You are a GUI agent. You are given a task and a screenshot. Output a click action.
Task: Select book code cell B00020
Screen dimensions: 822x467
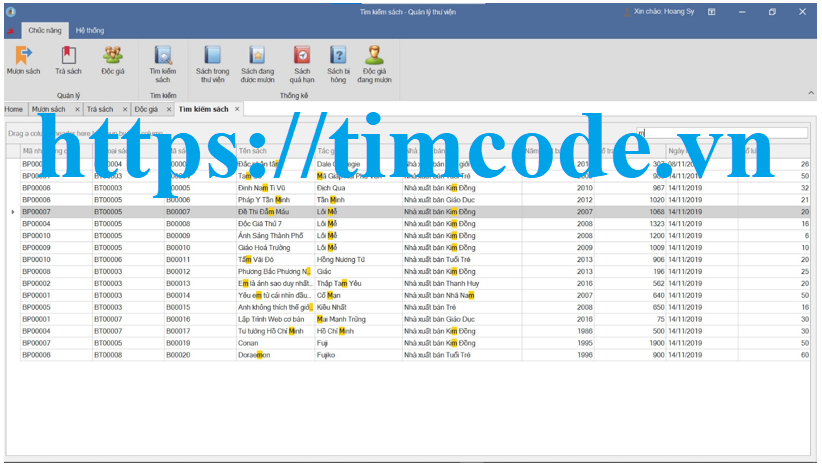pyautogui.click(x=200, y=355)
